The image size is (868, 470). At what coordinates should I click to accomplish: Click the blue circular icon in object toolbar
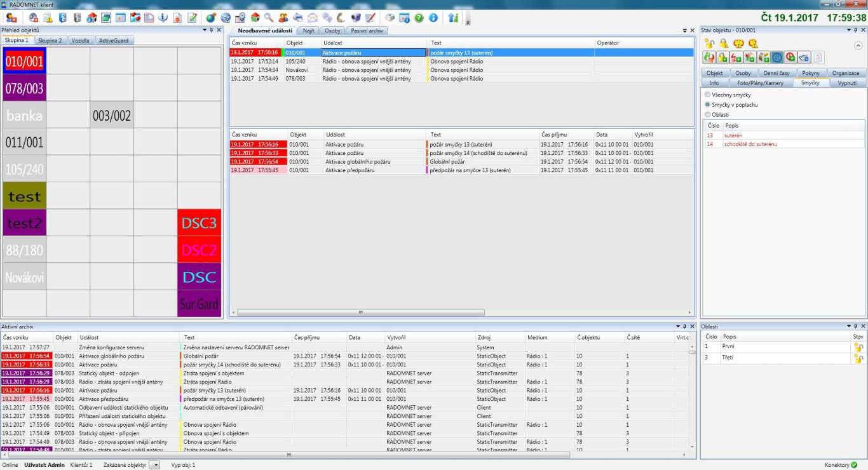[x=776, y=58]
